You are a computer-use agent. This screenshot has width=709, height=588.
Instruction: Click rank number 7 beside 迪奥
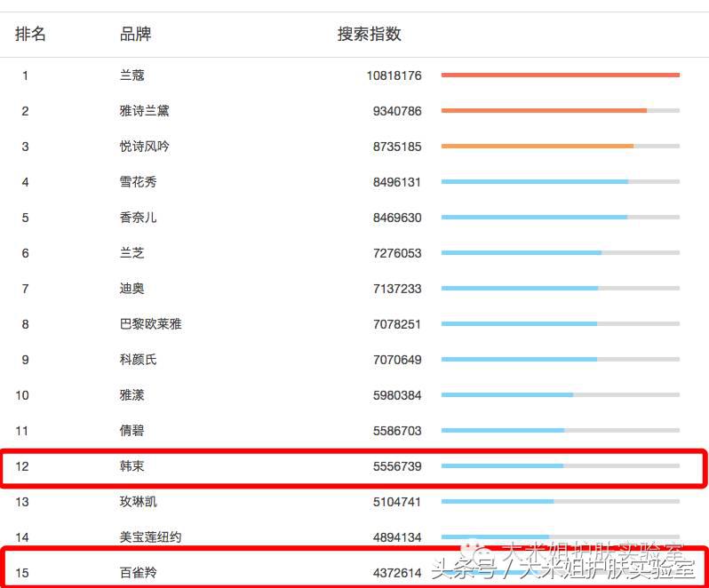point(25,289)
